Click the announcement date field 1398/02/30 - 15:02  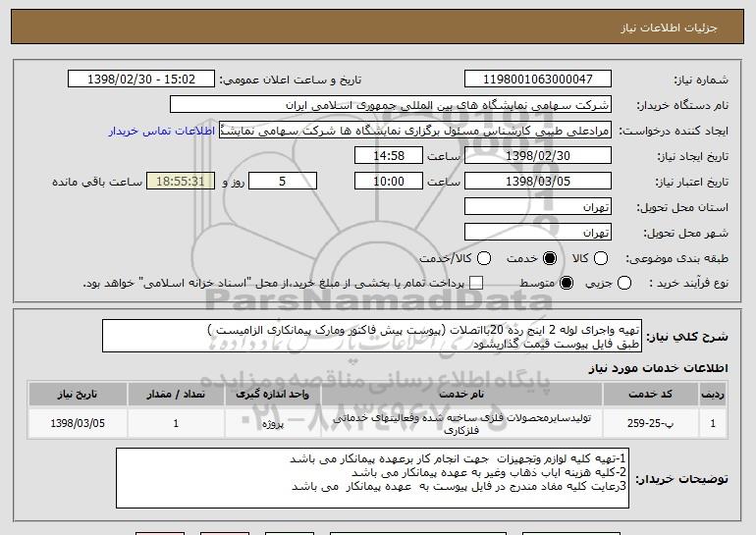pyautogui.click(x=141, y=80)
